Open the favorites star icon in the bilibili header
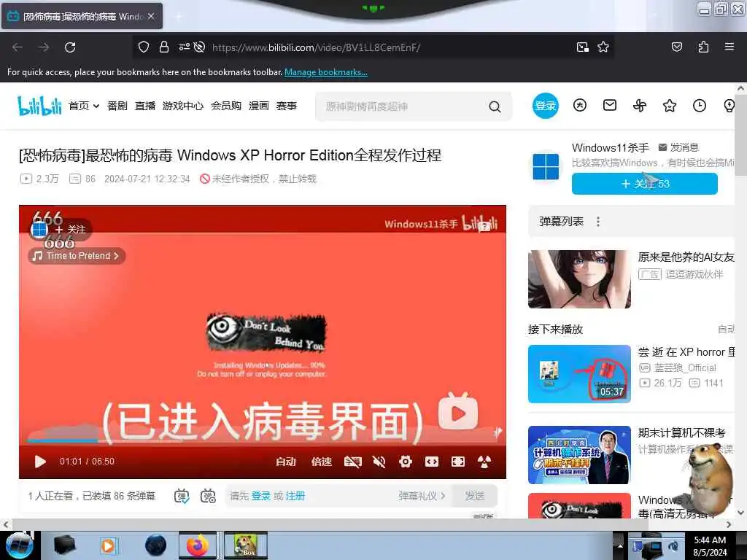 coord(670,106)
